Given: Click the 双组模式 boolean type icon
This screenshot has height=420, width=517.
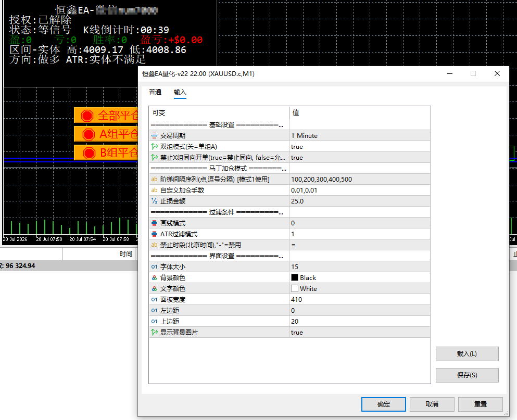Looking at the screenshot, I should click(x=154, y=146).
